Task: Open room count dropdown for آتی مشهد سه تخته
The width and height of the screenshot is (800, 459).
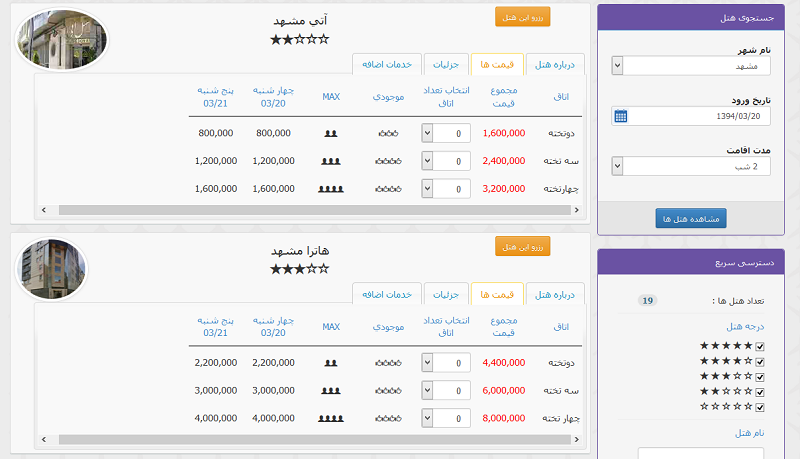Action: (x=446, y=161)
